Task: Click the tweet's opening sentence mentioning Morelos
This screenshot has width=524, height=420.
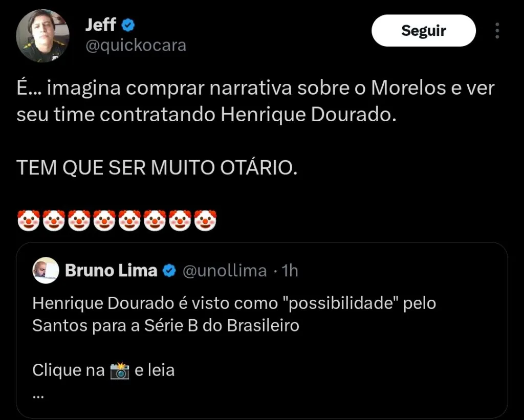Action: 255,101
